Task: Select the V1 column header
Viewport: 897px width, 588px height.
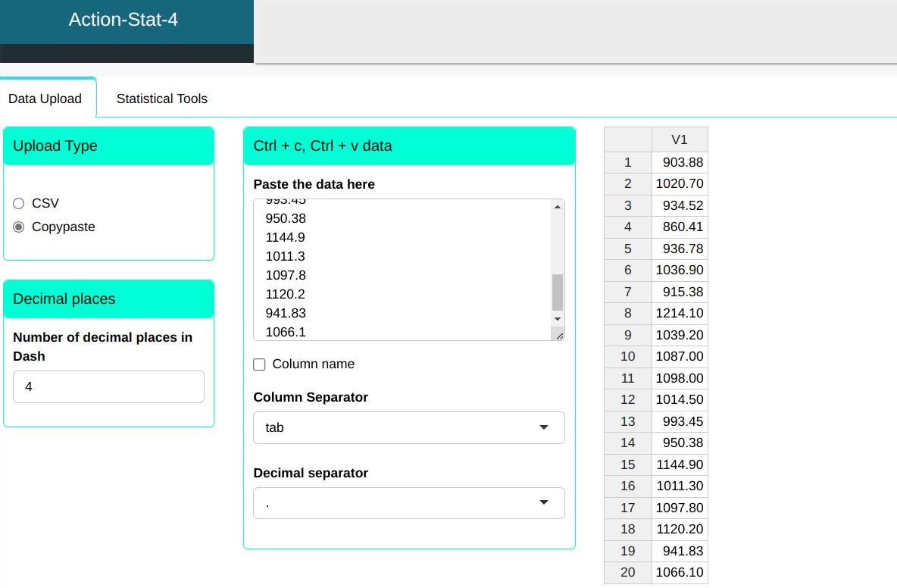Action: (680, 139)
